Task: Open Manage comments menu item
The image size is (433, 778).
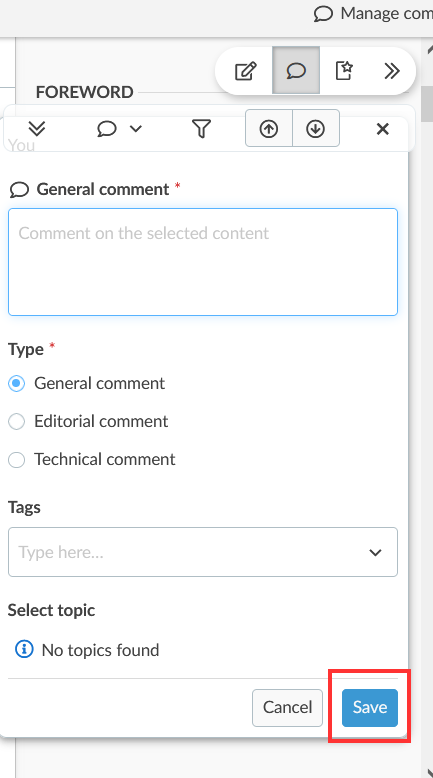Action: pyautogui.click(x=373, y=13)
